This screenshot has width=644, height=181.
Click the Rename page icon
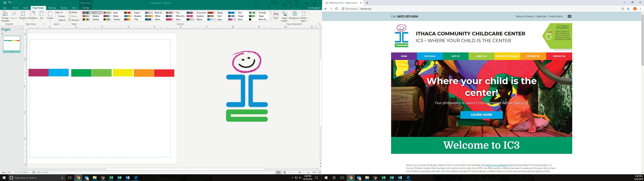74,20
